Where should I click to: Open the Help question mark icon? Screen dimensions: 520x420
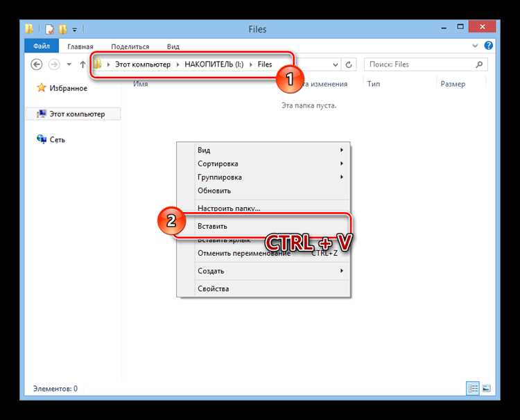[x=488, y=46]
